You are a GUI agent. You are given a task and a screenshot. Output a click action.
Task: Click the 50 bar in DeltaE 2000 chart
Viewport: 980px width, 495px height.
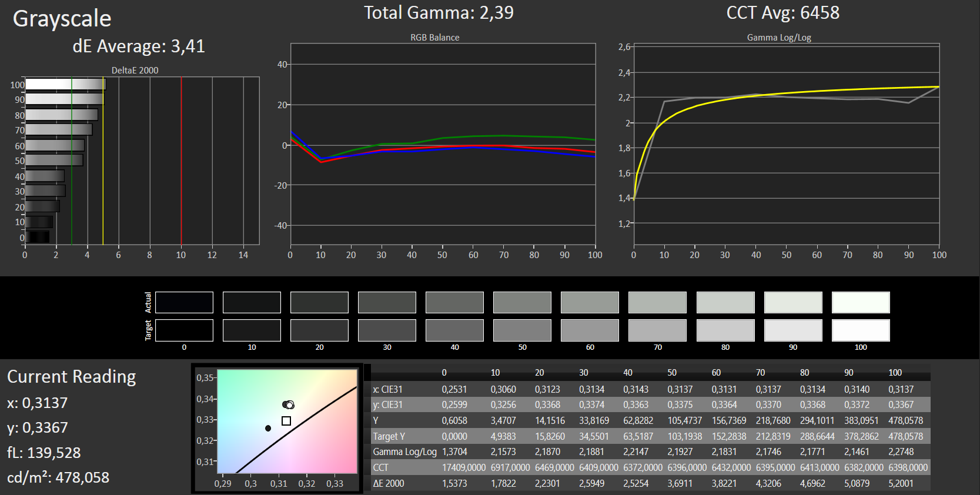tap(54, 160)
